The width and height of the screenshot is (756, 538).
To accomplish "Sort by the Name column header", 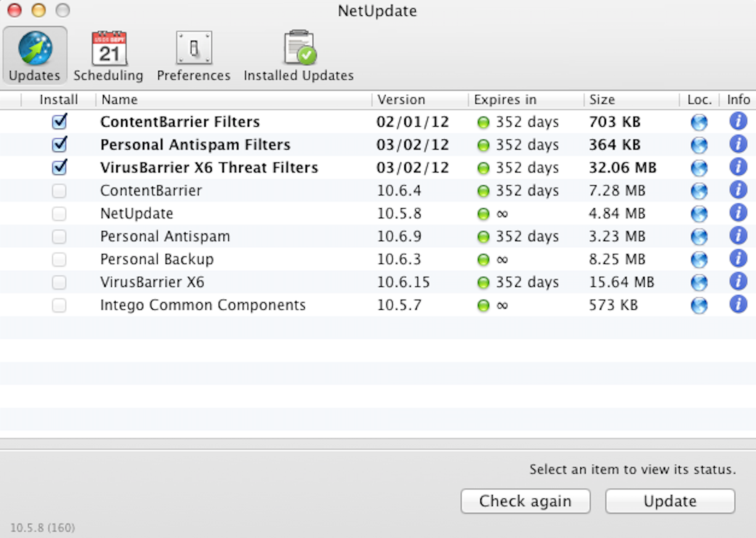I will [234, 100].
